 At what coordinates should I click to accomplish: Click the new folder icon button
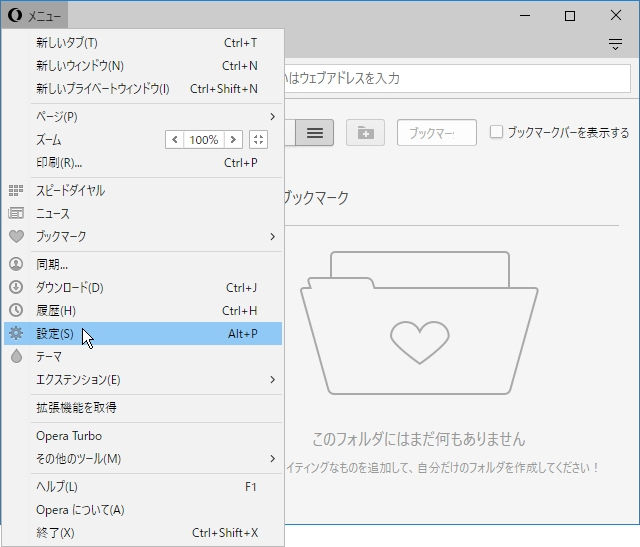click(x=365, y=133)
